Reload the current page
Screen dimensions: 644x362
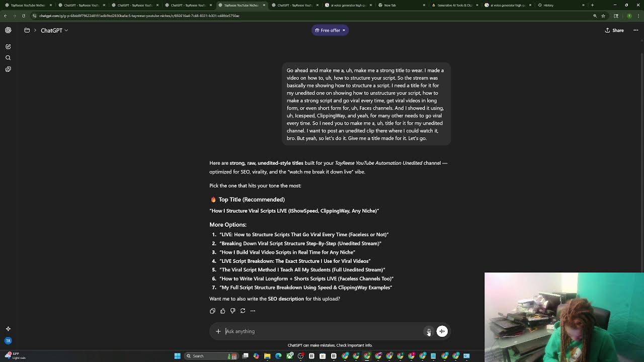click(x=24, y=16)
